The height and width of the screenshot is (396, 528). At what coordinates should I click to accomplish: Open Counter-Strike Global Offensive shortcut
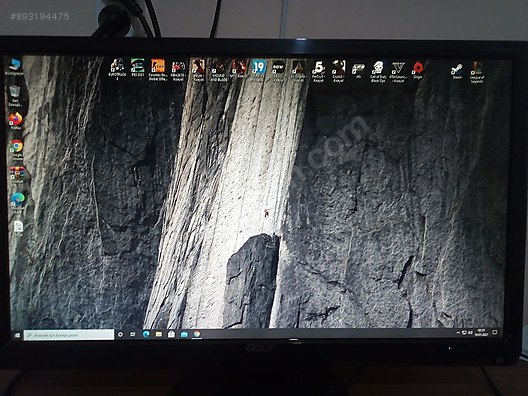pos(158,69)
